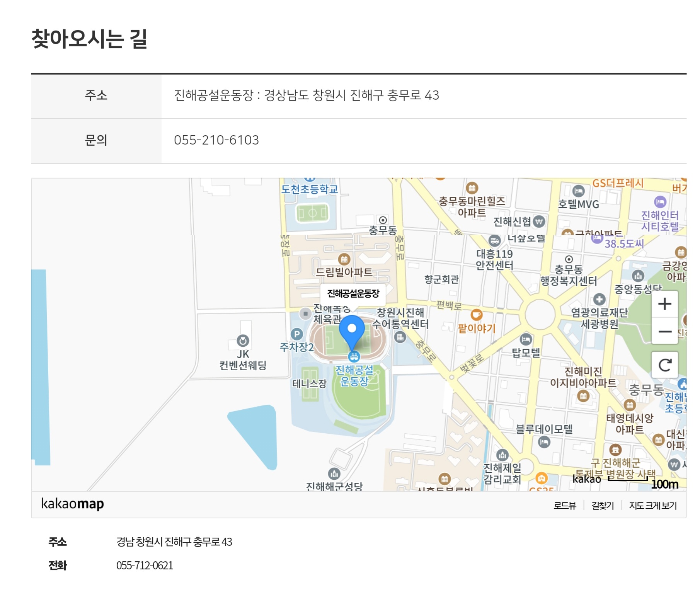This screenshot has width=700, height=591.
Task: Click the phone number 055-712-0621
Action: (x=145, y=565)
